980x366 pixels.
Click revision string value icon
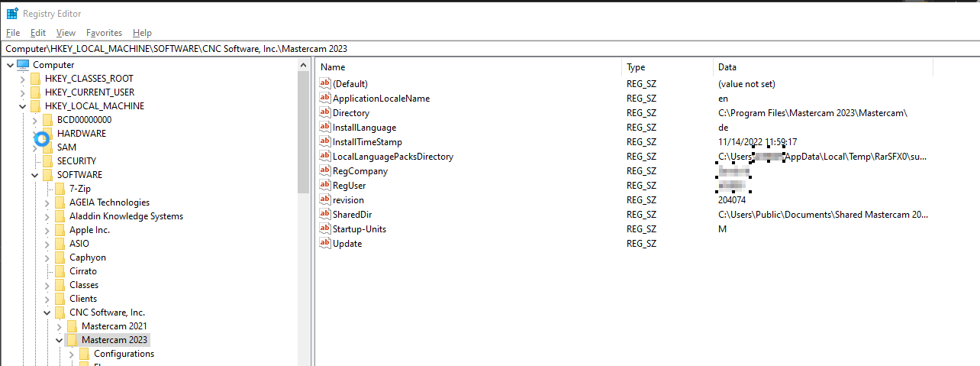coord(324,199)
